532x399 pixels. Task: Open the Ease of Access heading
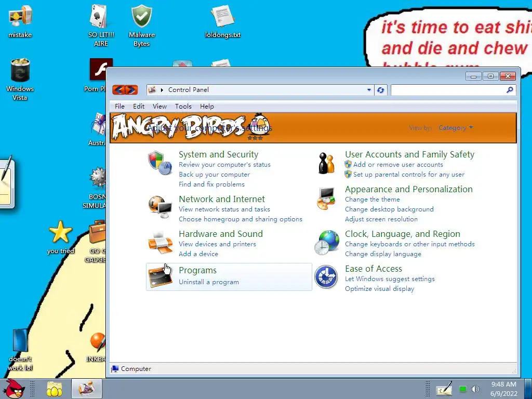373,269
